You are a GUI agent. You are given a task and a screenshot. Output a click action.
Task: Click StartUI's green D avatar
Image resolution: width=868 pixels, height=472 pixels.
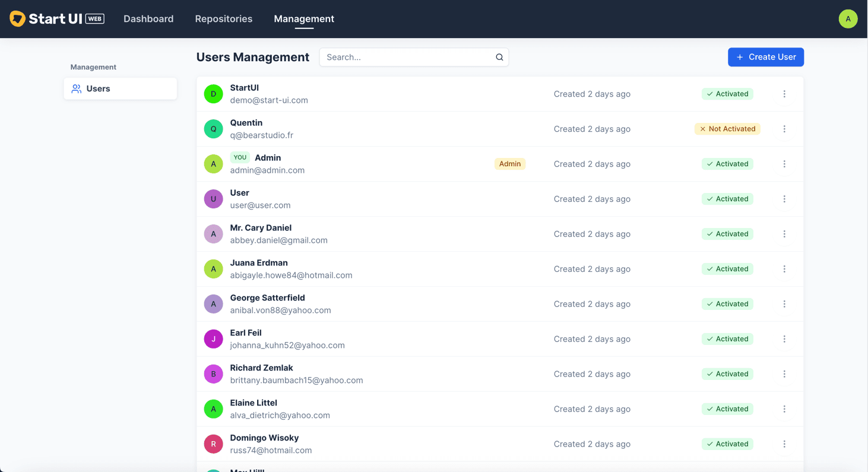(x=214, y=94)
